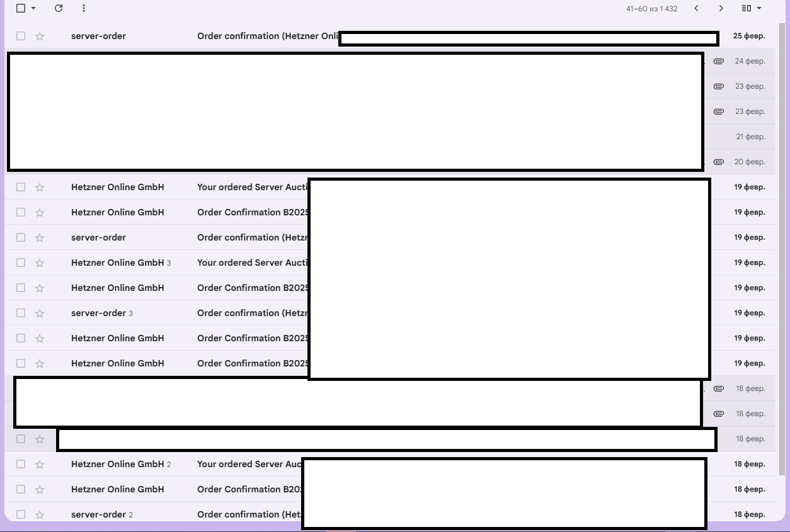Open Hetzner Online GmbH 3 Server Auction email

252,263
